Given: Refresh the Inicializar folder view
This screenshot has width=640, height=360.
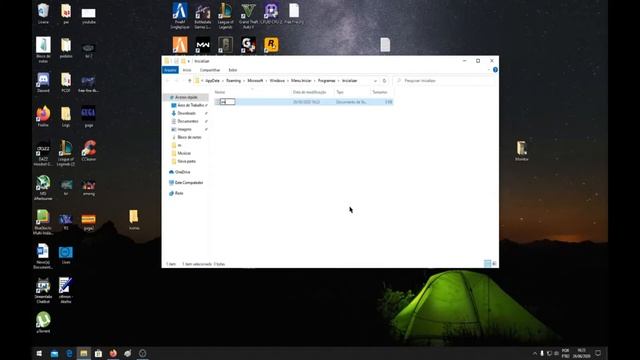Looking at the screenshot, I should pyautogui.click(x=384, y=81).
